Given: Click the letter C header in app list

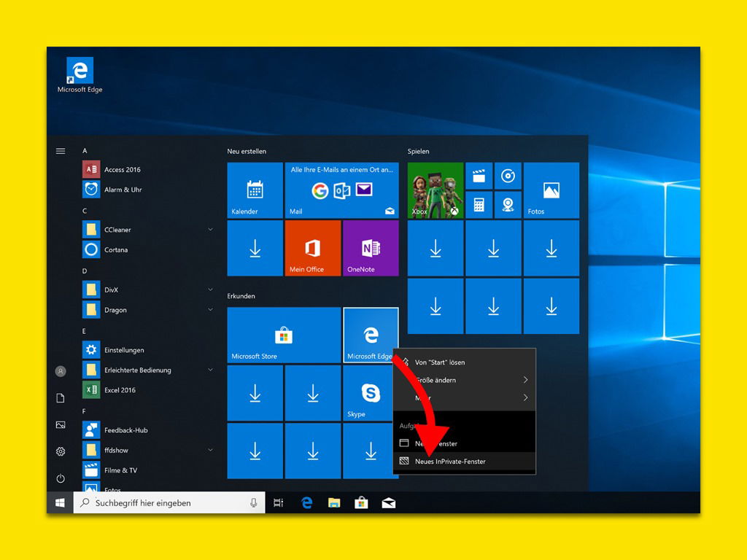Looking at the screenshot, I should pos(85,211).
